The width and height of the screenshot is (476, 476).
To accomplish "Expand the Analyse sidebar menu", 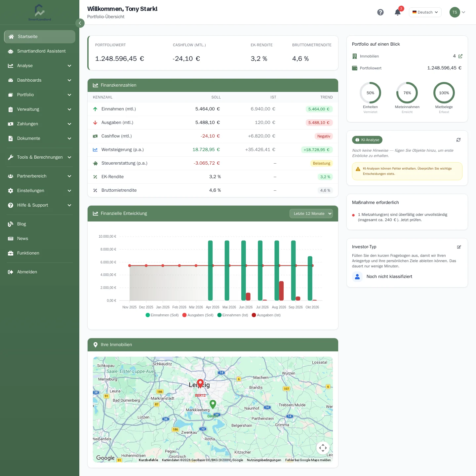I will point(40,66).
